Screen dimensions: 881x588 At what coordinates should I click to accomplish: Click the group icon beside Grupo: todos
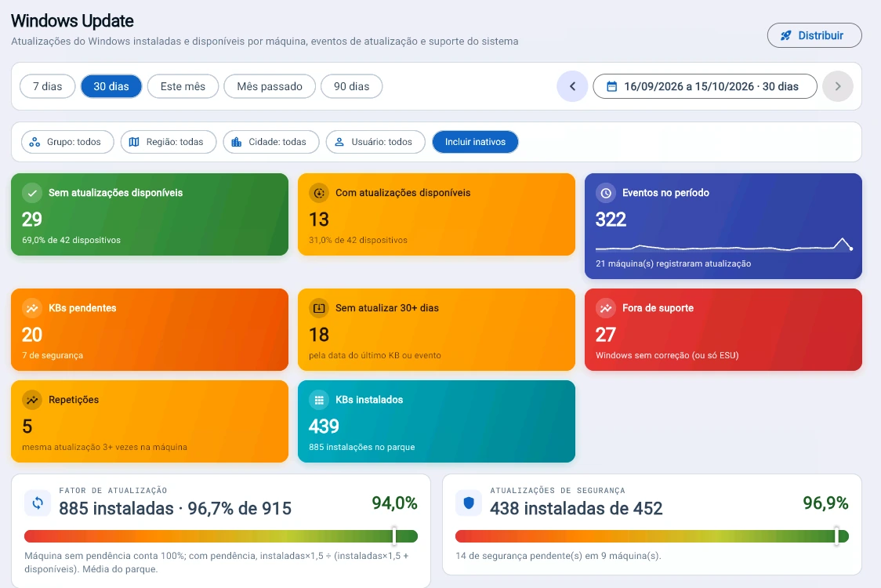tap(34, 142)
